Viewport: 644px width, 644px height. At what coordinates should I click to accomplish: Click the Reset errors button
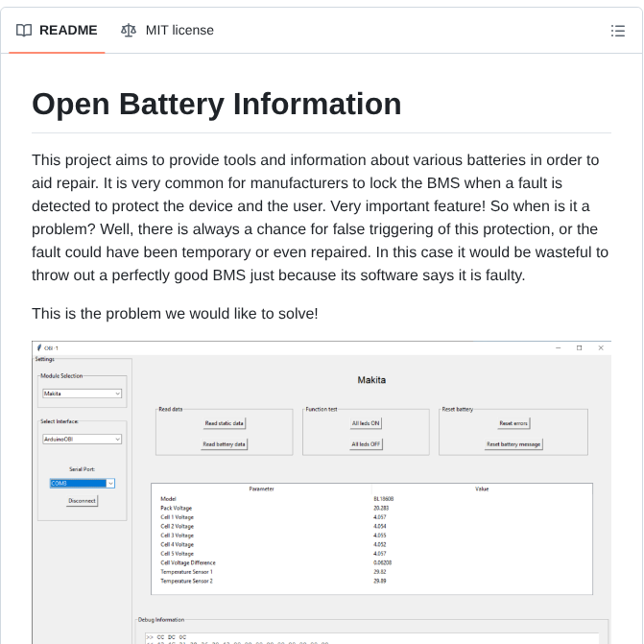[x=513, y=423]
